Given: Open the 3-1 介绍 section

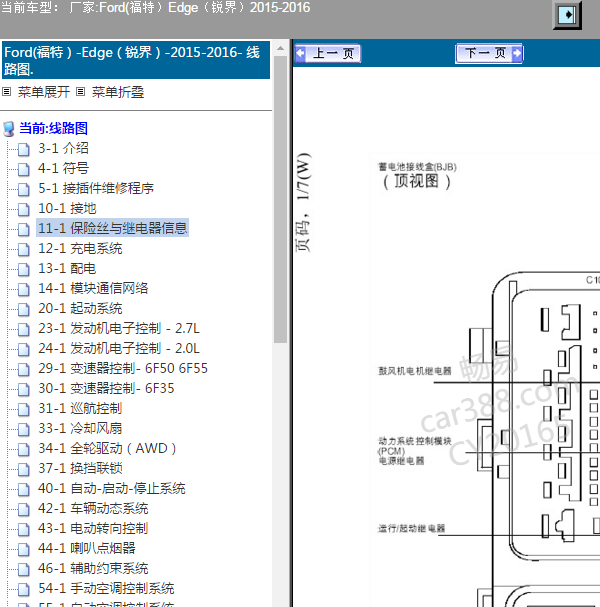Looking at the screenshot, I should pos(63,148).
